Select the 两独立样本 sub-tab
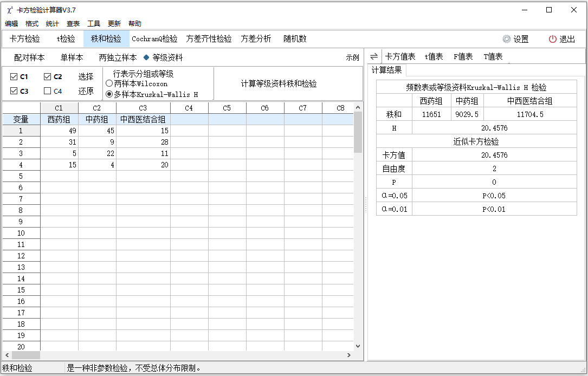588x376 pixels. [x=118, y=57]
